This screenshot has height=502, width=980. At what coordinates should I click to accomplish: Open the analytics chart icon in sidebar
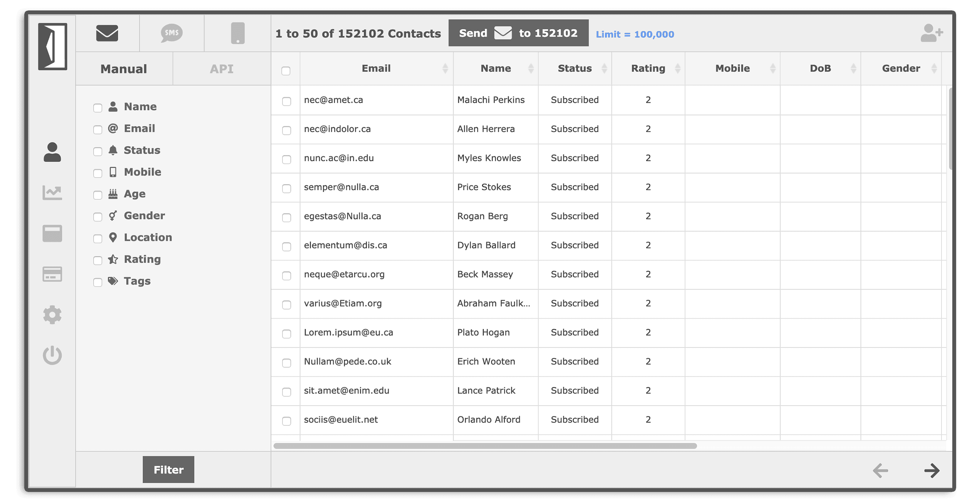coord(52,192)
